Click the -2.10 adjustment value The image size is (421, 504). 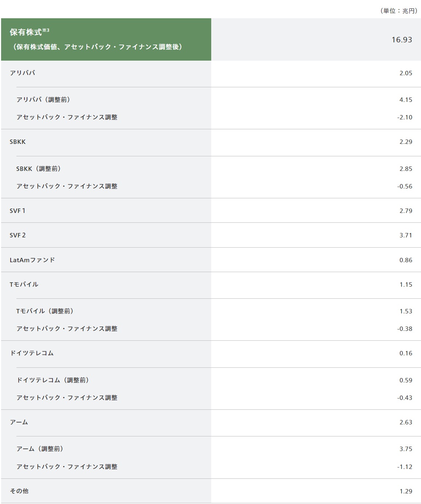[405, 117]
